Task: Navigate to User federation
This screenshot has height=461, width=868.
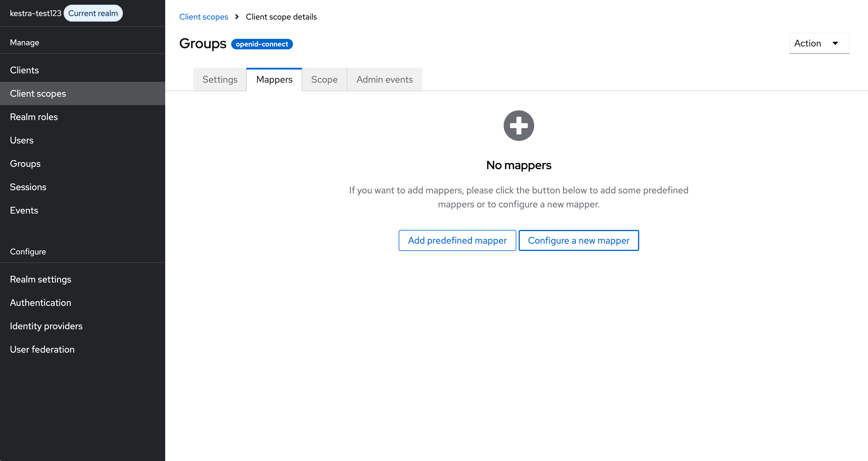Action: tap(42, 349)
